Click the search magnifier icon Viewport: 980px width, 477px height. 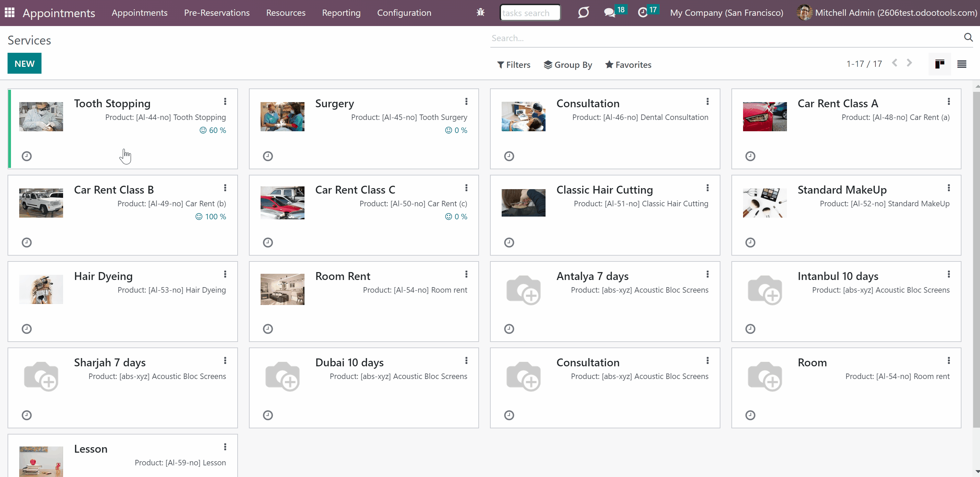pyautogui.click(x=968, y=37)
